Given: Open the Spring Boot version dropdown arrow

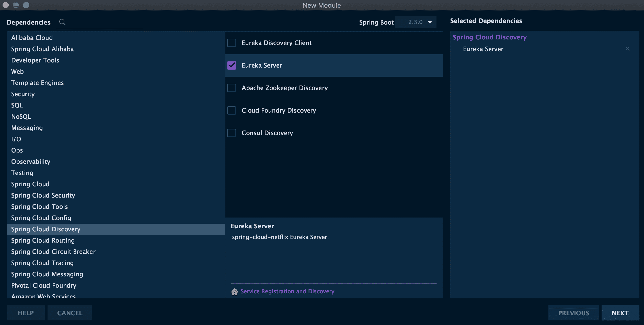Looking at the screenshot, I should [x=430, y=22].
